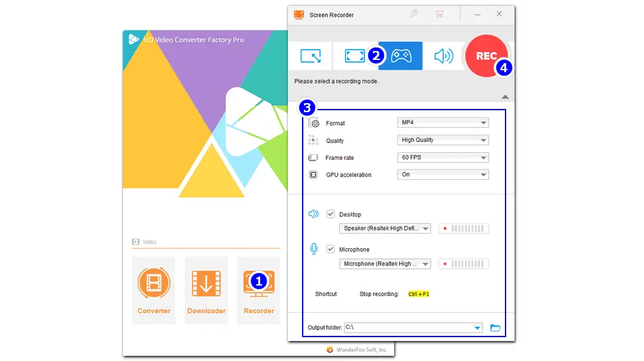The image size is (644, 361).
Task: Click the "GPU acceleration" label
Action: point(348,175)
